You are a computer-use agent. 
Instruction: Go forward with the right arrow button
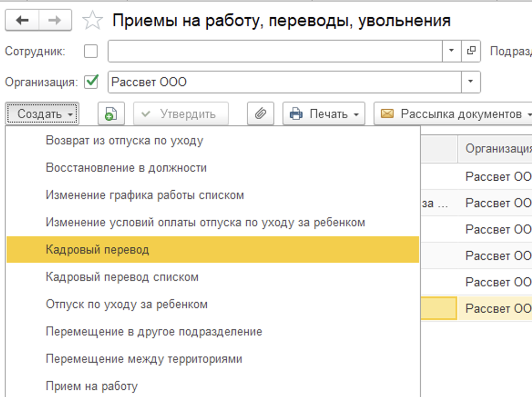55,20
